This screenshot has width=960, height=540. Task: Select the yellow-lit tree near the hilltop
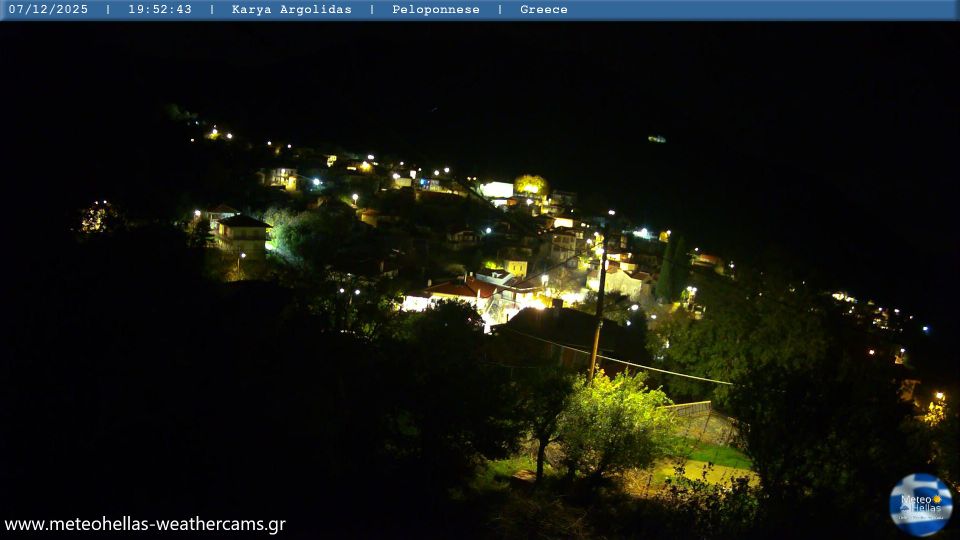pos(530,184)
